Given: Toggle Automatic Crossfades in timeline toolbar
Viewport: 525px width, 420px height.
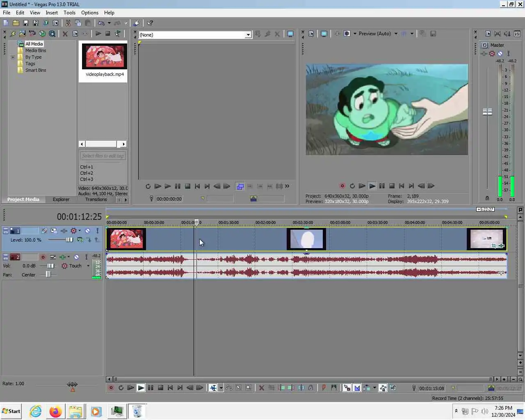Looking at the screenshot, I should [x=357, y=388].
